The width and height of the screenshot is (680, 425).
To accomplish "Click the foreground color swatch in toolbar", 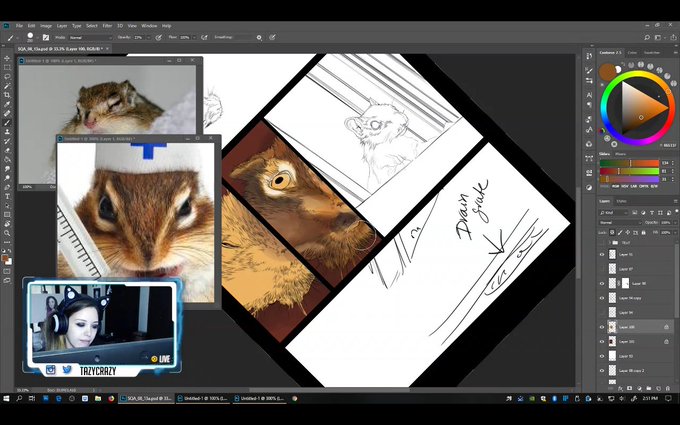I will pos(5,258).
